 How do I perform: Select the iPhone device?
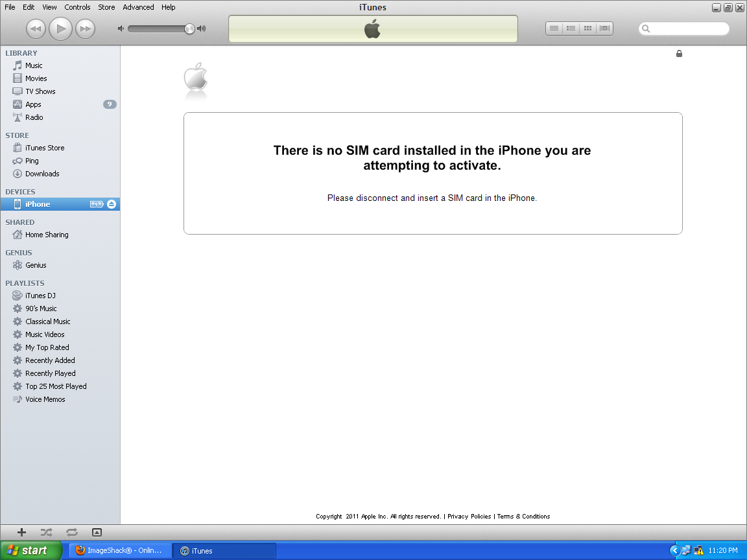tap(60, 204)
